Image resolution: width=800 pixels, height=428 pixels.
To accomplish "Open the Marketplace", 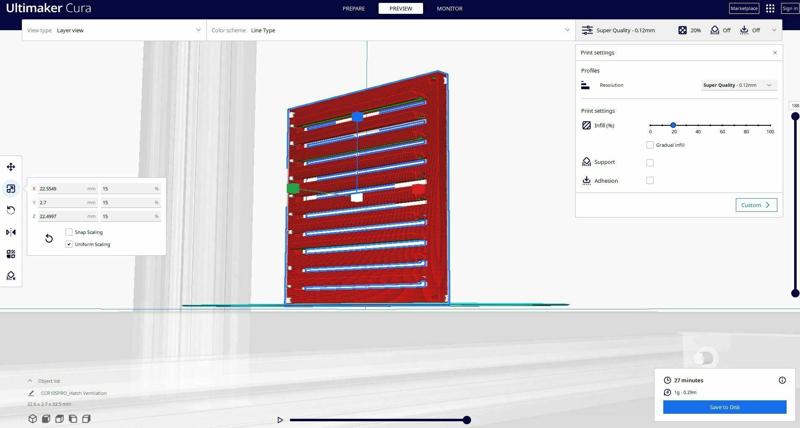I will click(744, 9).
